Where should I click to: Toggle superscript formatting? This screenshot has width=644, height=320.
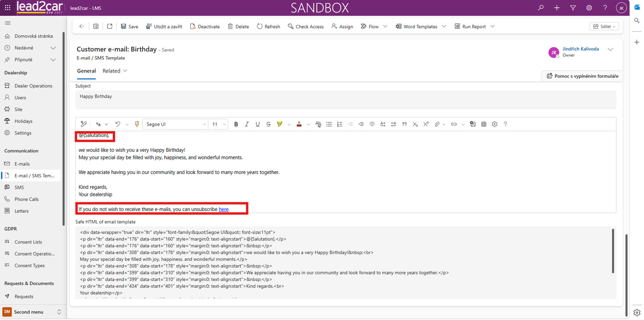click(x=426, y=124)
